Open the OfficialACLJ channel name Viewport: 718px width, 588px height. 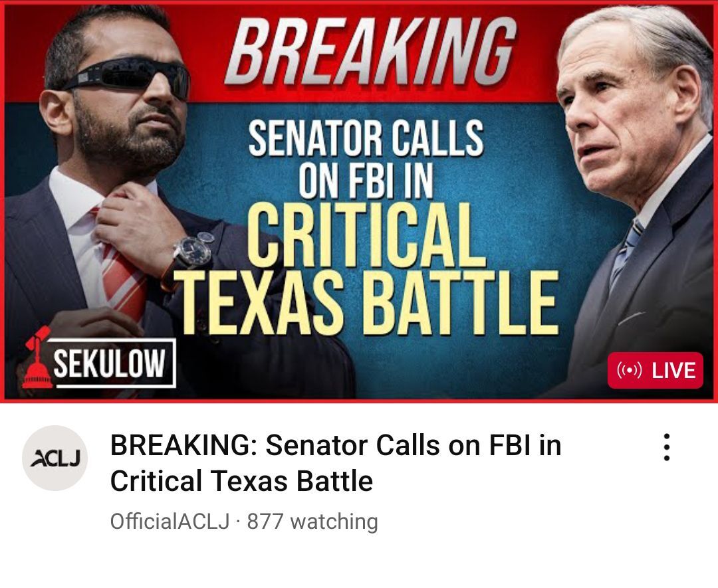pyautogui.click(x=170, y=521)
